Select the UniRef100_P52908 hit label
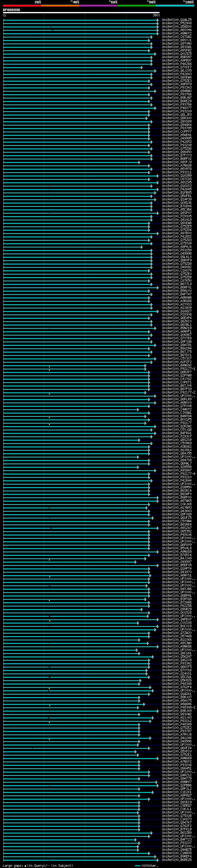197x868 pixels. tap(177, 24)
